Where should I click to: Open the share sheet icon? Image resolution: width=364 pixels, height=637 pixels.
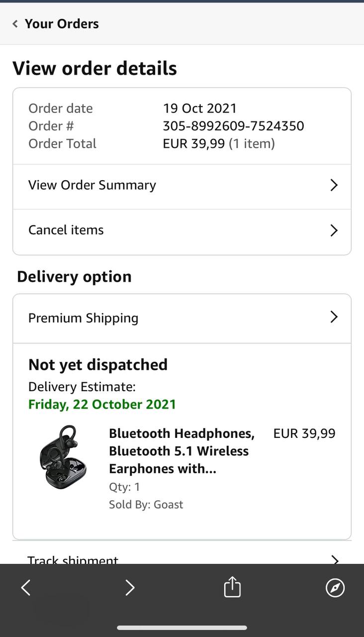point(232,587)
